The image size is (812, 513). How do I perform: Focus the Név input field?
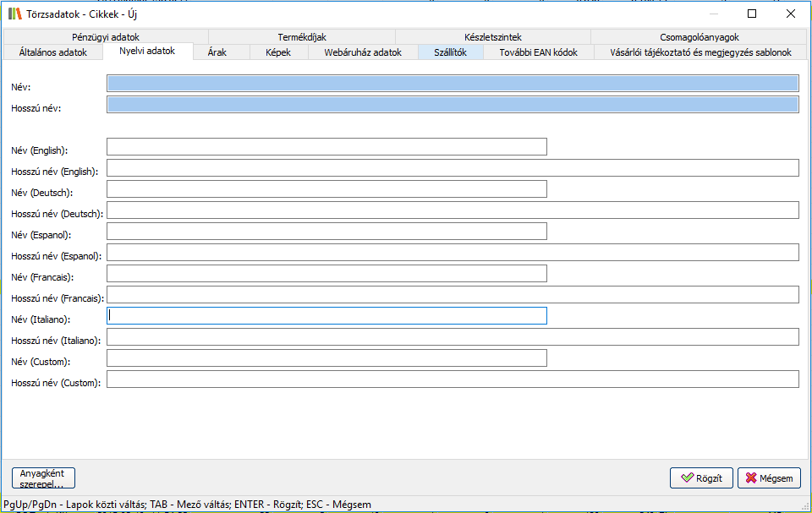[453, 83]
